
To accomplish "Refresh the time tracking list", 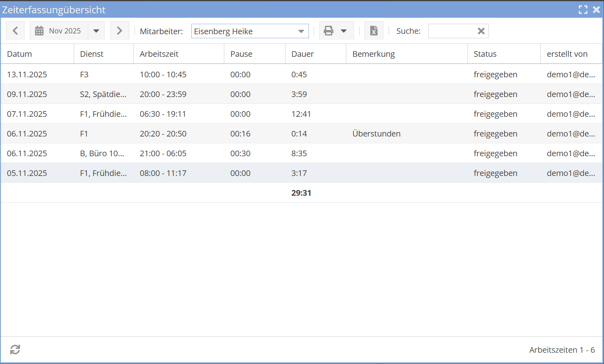I will tap(15, 350).
